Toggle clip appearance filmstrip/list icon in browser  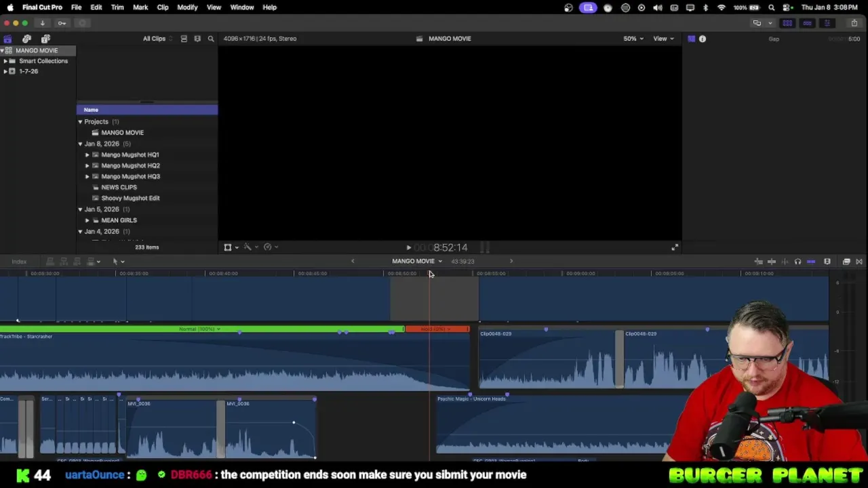184,39
